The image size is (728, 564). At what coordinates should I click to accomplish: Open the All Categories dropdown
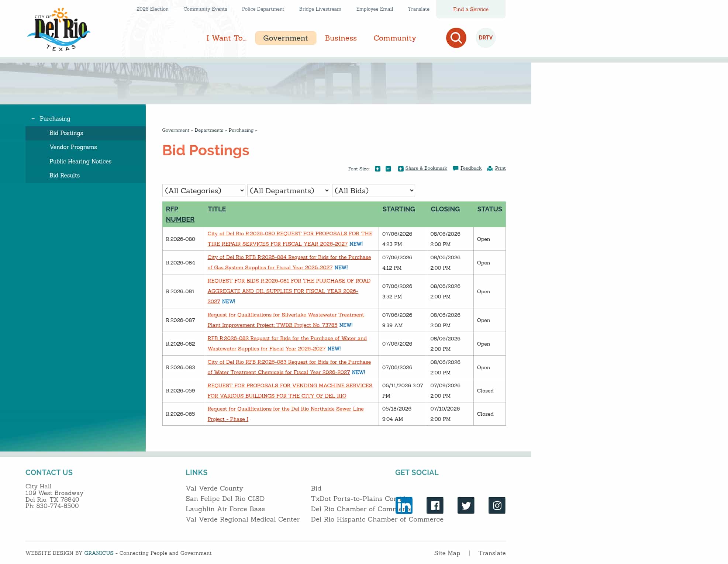[204, 191]
